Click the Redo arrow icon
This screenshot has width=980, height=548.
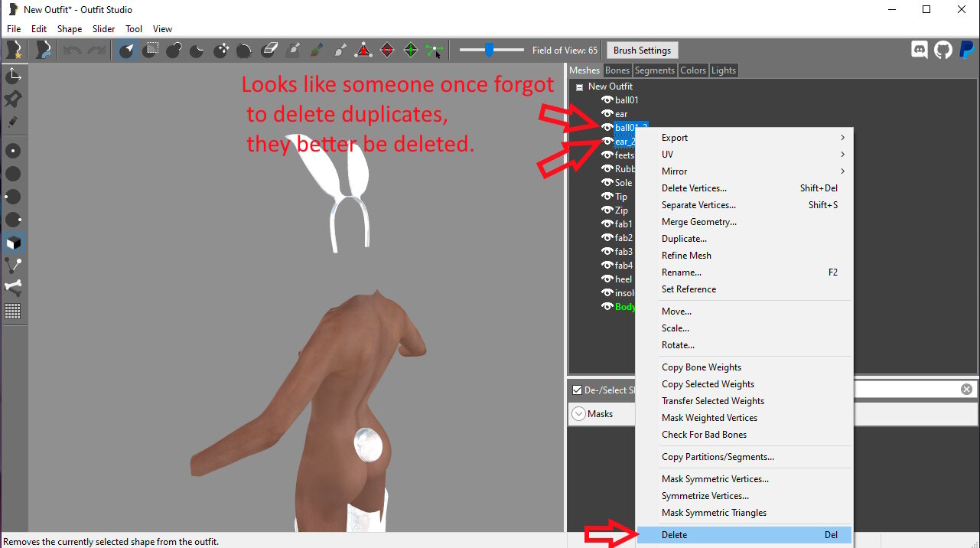point(96,51)
